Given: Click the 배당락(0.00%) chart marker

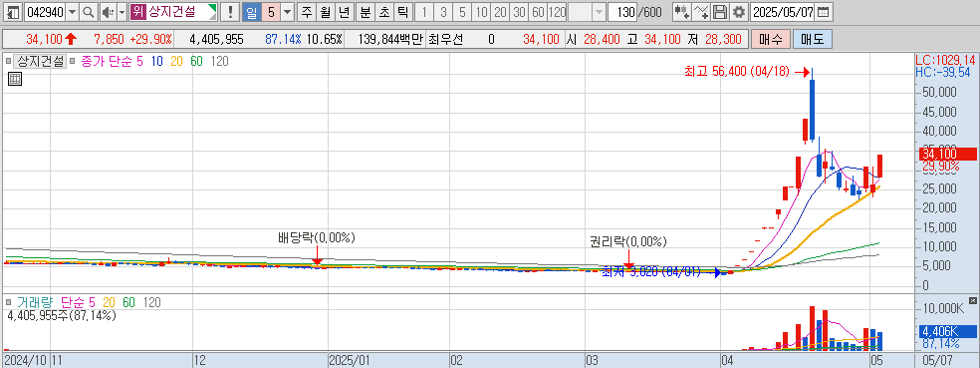Looking at the screenshot, I should (x=317, y=237).
